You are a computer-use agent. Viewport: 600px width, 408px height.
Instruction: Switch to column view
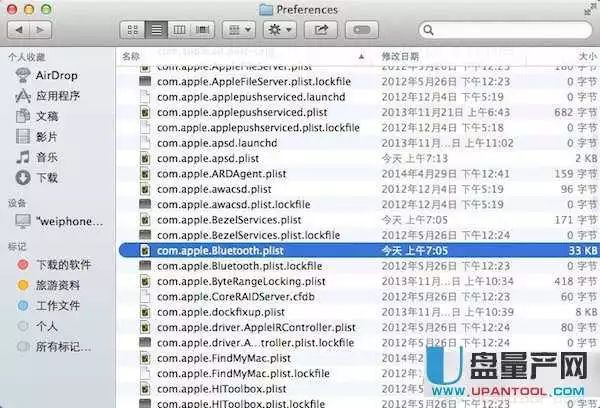click(x=179, y=30)
